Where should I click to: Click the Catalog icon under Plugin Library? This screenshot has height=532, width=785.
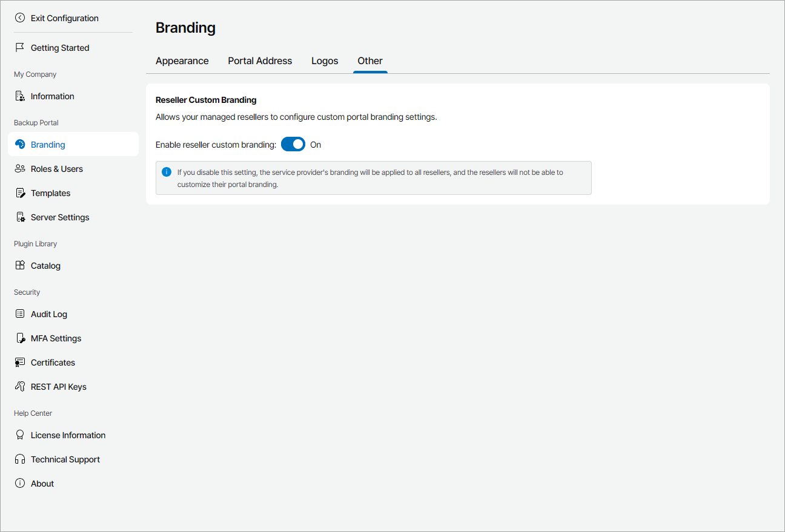tap(20, 265)
